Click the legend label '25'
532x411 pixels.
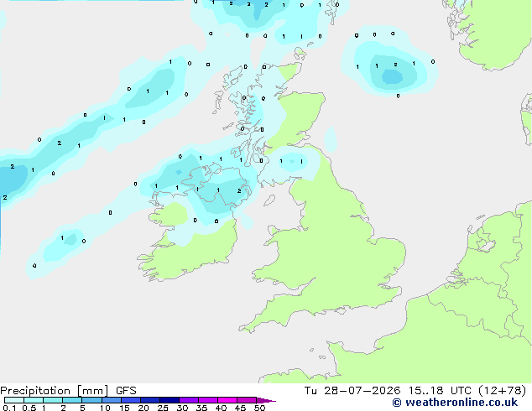(163, 408)
